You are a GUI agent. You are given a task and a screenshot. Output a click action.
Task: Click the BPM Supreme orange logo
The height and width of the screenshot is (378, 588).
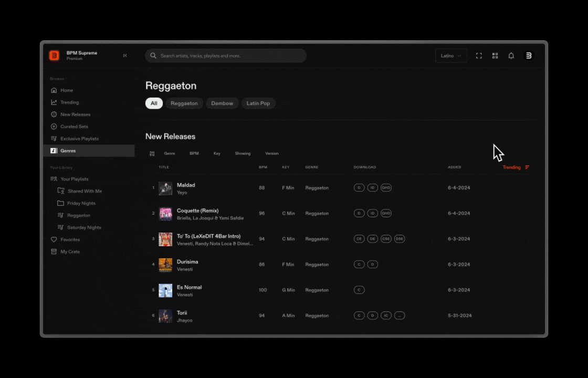click(x=55, y=56)
